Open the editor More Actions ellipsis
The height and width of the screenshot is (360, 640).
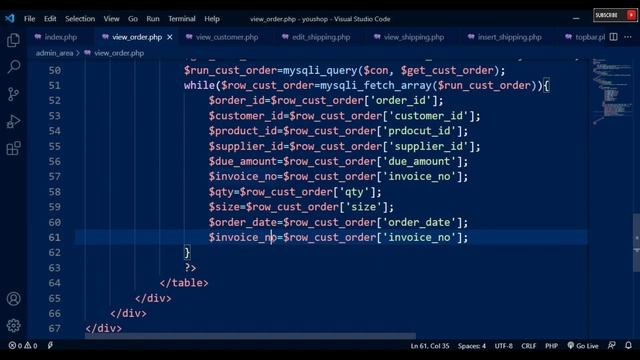click(x=628, y=37)
